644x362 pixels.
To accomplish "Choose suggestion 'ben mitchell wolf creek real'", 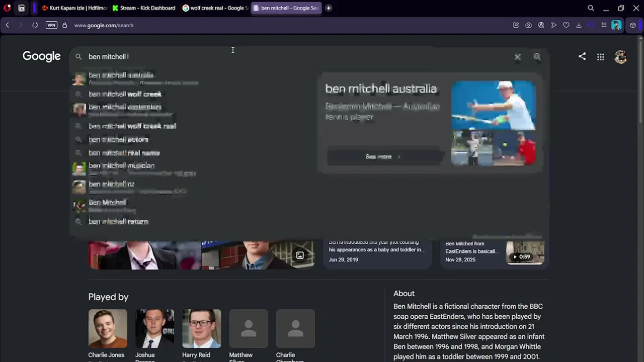I will pos(191,126).
